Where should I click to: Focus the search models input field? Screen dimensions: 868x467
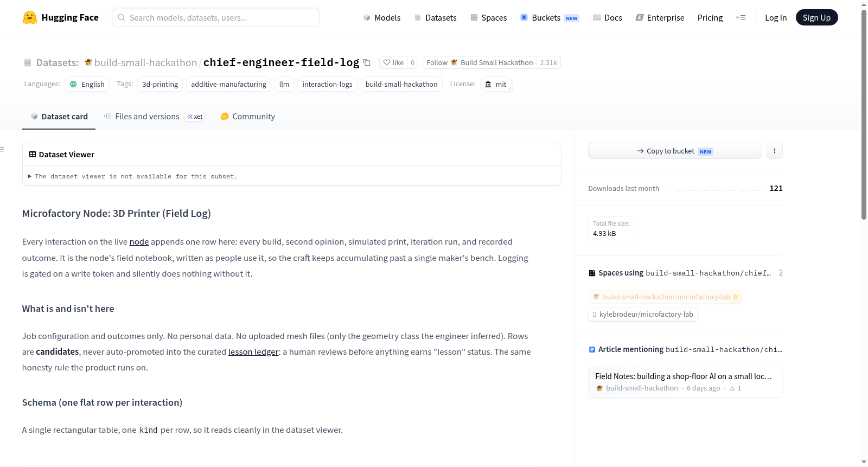tap(216, 17)
